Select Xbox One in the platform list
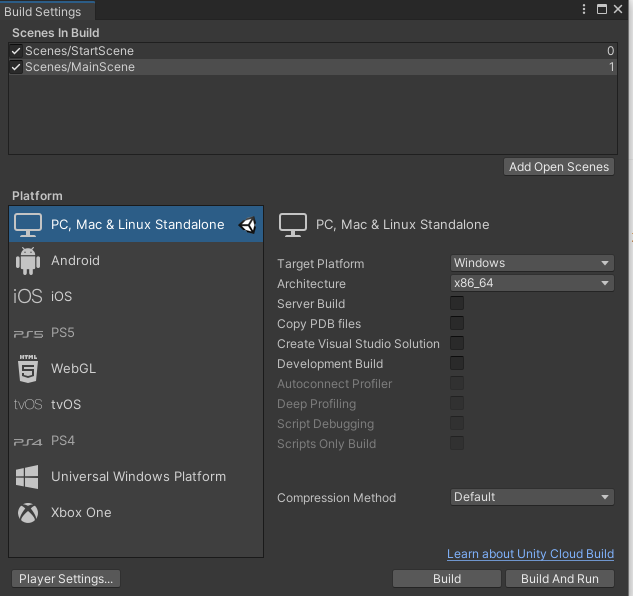Viewport: 633px width, 596px height. point(136,512)
